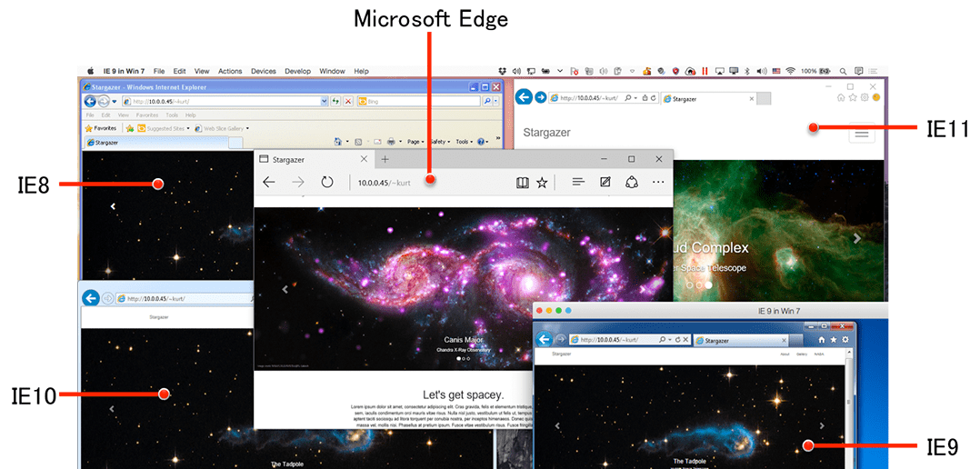Click the IE8 refresh green arrows icon
Screen dimensions: 980x469
(335, 101)
